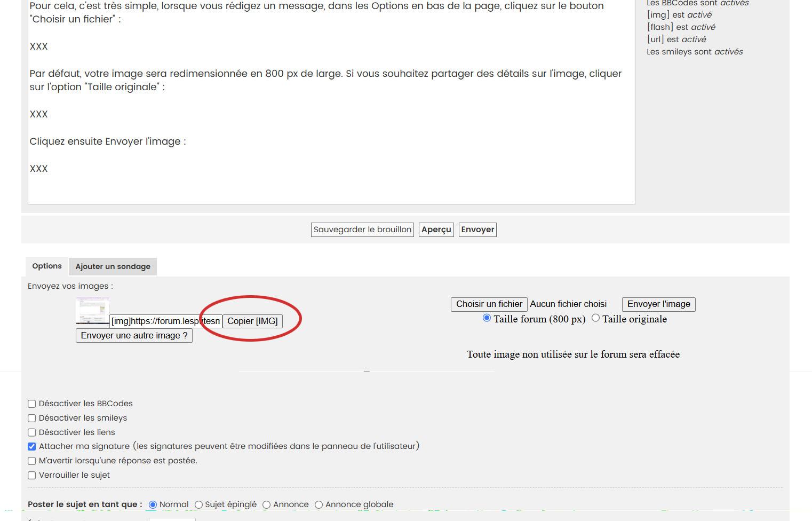Select the [img] BBCode link field

[166, 321]
